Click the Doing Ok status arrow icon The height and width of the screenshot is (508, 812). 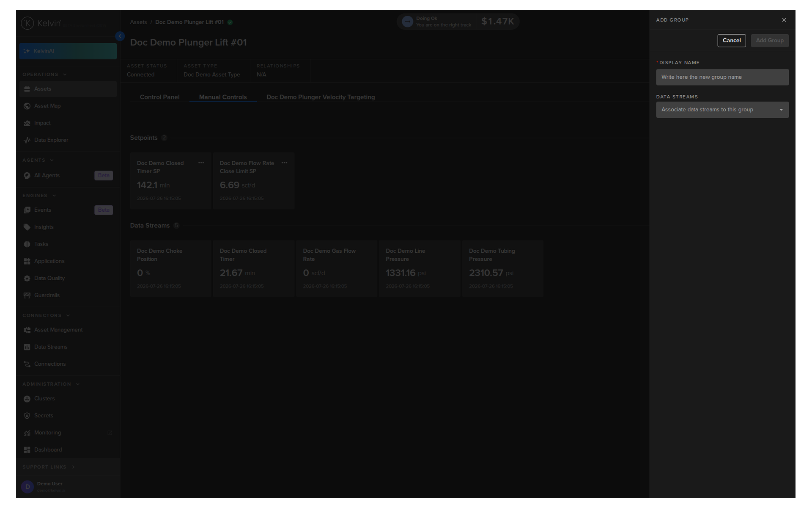(407, 22)
